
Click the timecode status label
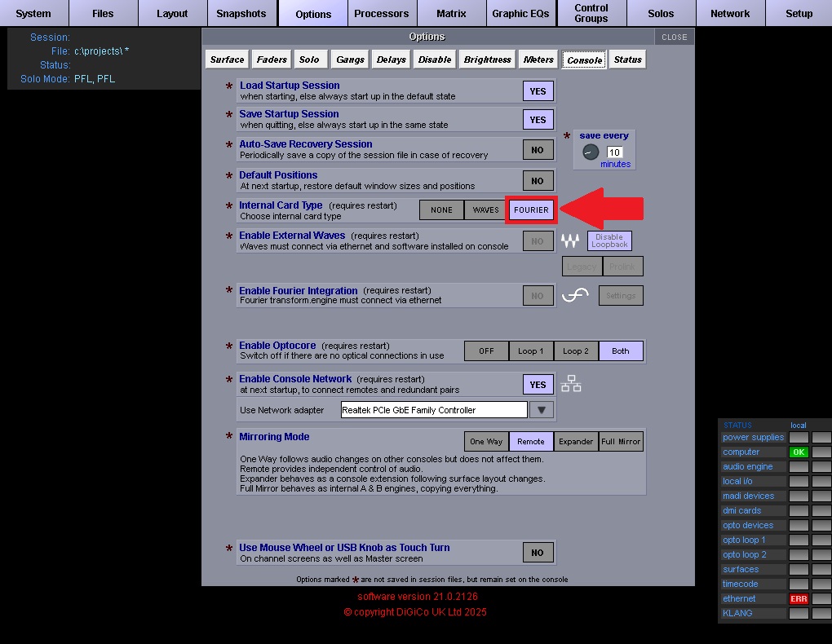740,584
